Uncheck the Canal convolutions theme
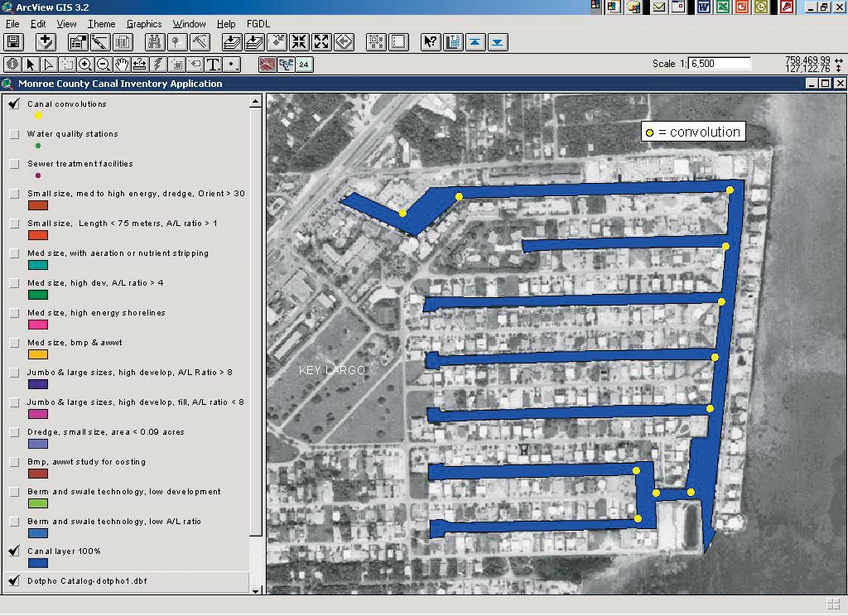848x616 pixels. point(14,103)
